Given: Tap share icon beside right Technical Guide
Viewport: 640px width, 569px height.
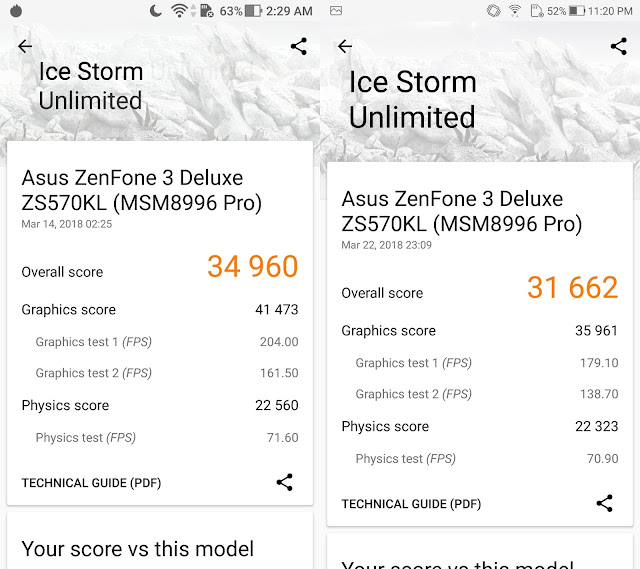Looking at the screenshot, I should tap(604, 503).
